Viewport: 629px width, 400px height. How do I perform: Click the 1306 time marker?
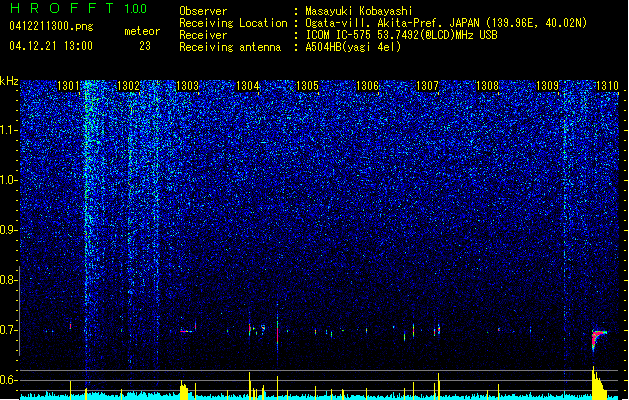(x=367, y=85)
